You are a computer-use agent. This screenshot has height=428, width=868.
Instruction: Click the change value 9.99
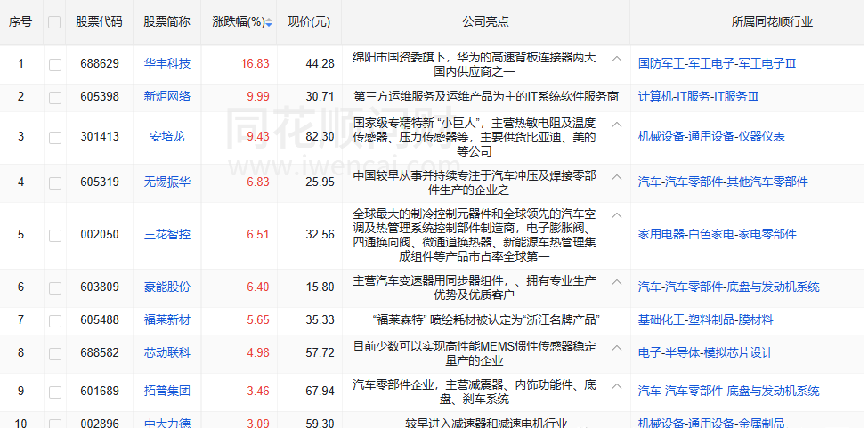point(258,97)
